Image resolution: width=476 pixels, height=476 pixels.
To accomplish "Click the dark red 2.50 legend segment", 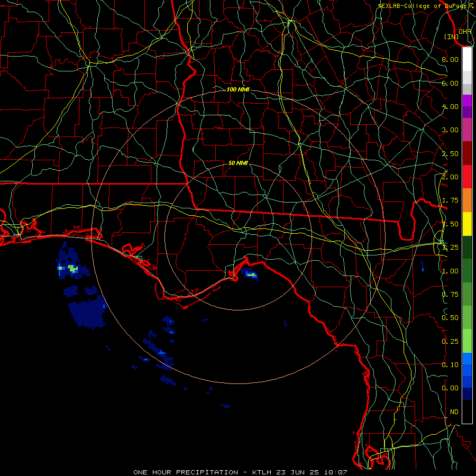I will click(467, 153).
